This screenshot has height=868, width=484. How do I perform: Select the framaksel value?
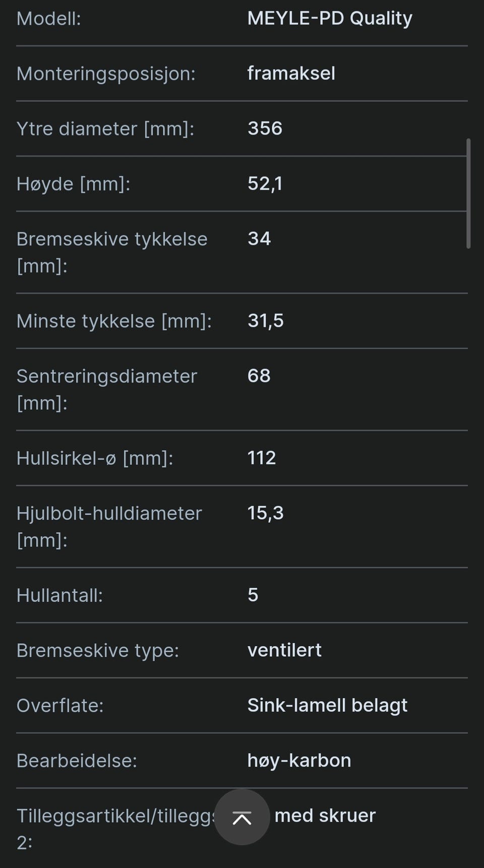coord(291,73)
